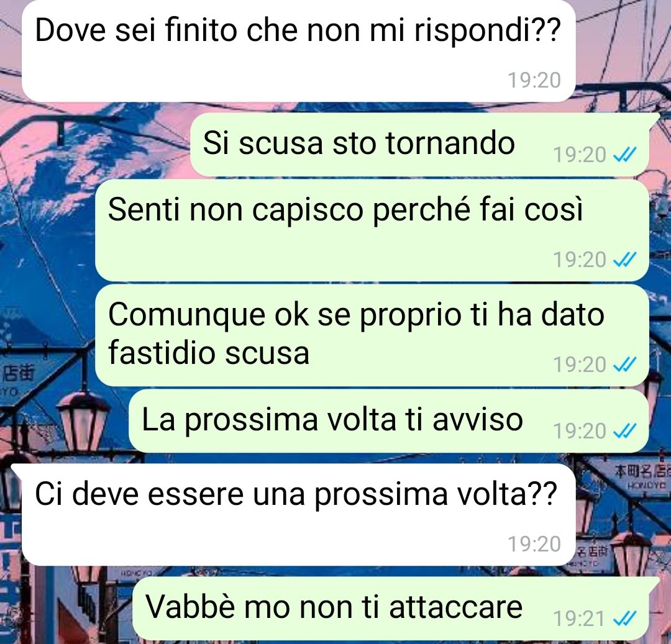This screenshot has width=671, height=644.
Task: Tap the read ticks on "La prossima volta ti avviso"
Action: (625, 431)
